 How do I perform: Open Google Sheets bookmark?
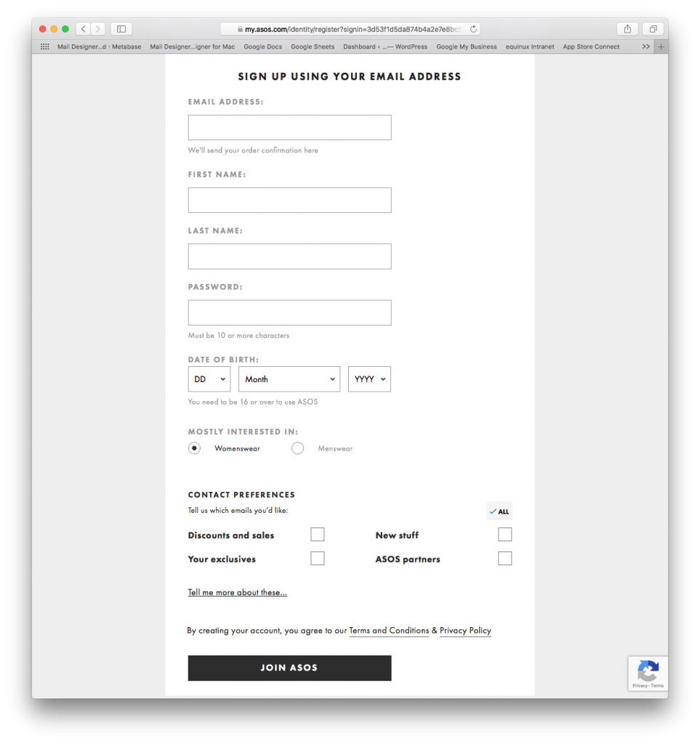313,46
